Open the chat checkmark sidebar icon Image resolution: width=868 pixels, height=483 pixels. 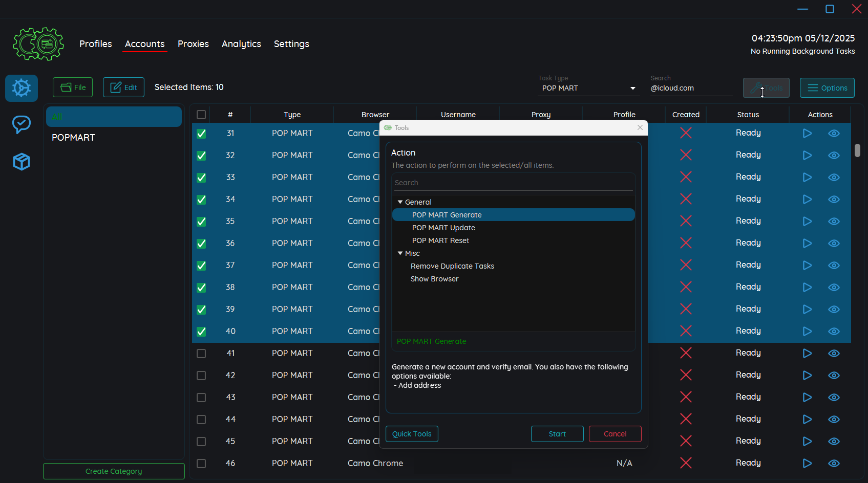coord(22,124)
